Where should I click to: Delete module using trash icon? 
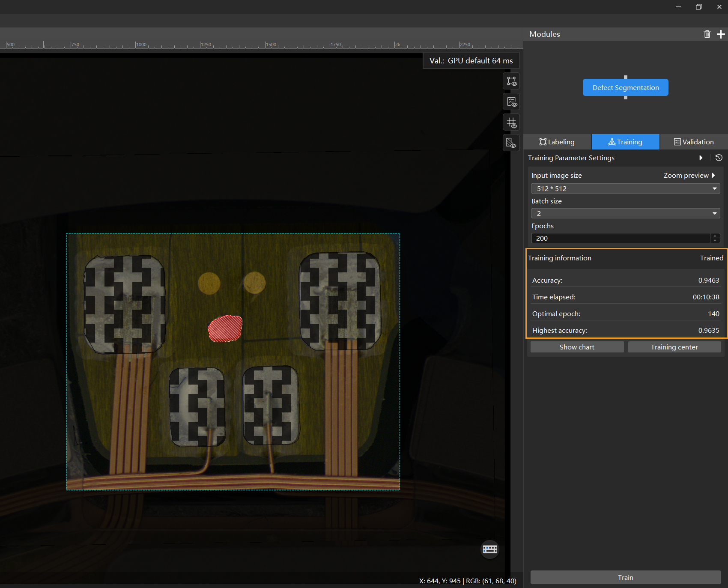(x=707, y=34)
